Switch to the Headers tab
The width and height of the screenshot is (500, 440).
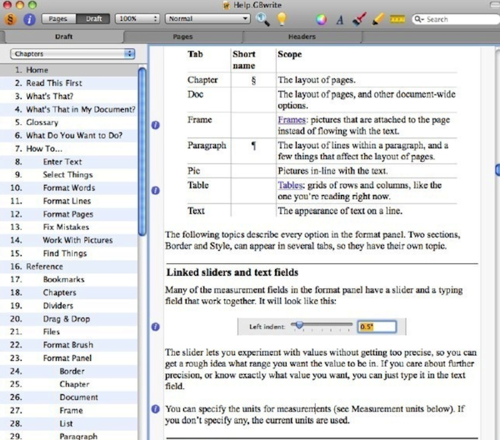[302, 36]
